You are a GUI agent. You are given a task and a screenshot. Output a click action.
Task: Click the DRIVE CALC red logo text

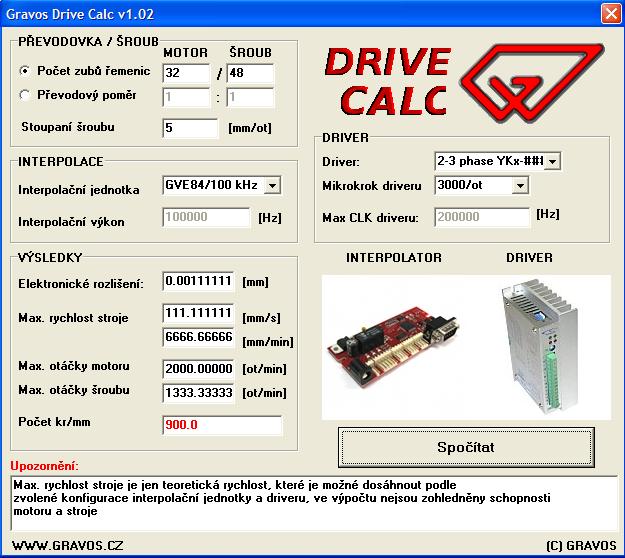pyautogui.click(x=389, y=82)
